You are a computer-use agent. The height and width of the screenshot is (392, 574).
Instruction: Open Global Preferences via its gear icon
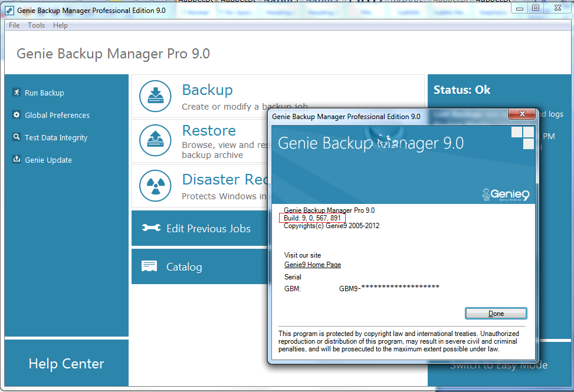click(17, 115)
